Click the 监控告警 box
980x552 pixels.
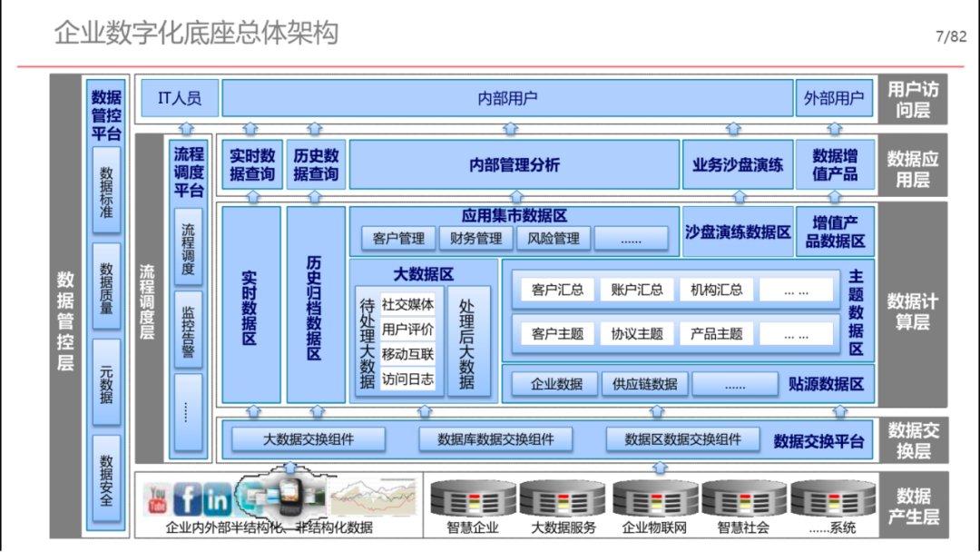point(188,330)
